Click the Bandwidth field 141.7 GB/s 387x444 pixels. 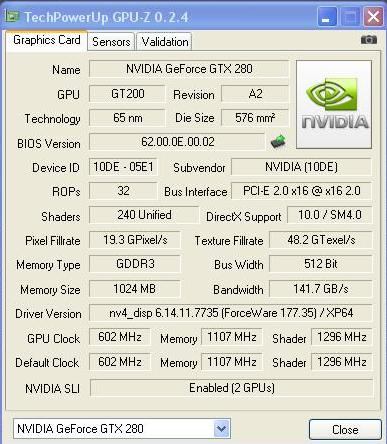point(321,289)
